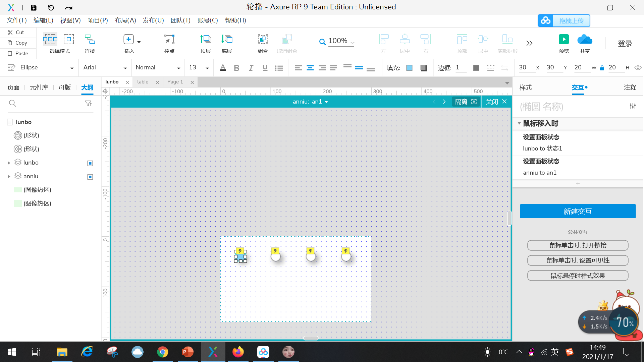This screenshot has width=644, height=362.
Task: Click the 新建交互 button
Action: (578, 212)
